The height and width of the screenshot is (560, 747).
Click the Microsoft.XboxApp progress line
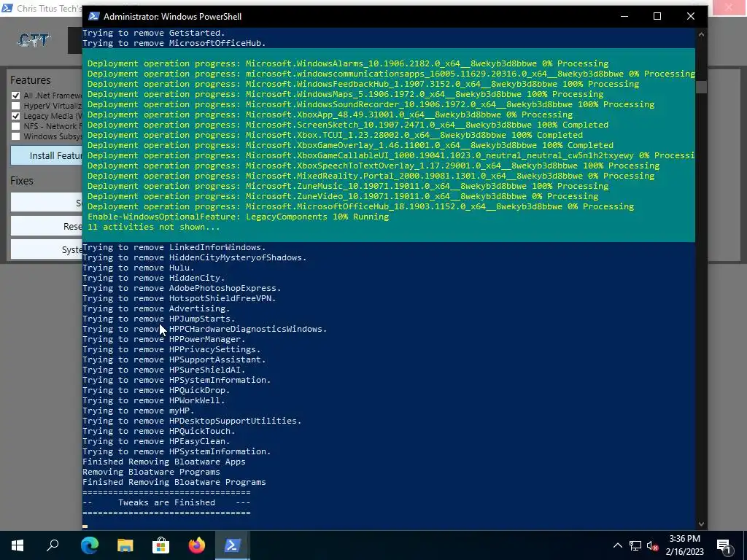[x=330, y=114]
